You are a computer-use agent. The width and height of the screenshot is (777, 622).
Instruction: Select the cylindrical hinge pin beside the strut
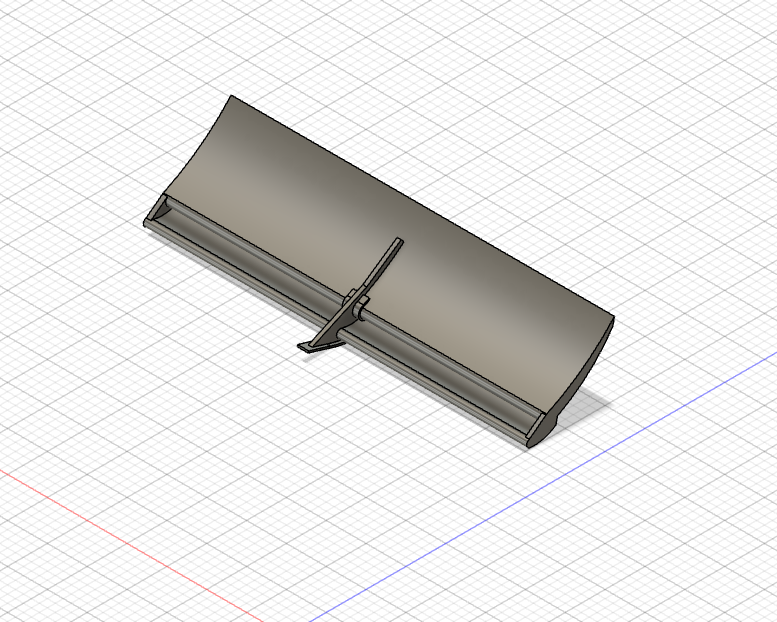click(362, 308)
